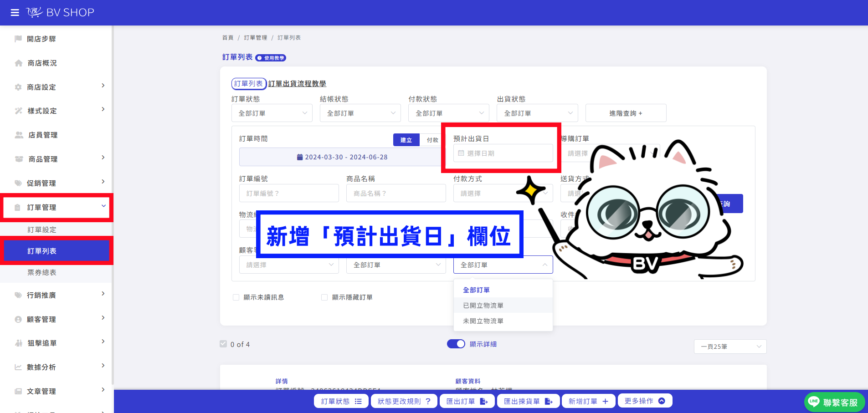Screen dimensions: 868x413
Task: Click the 商店設定 gear icon
Action: click(x=18, y=87)
